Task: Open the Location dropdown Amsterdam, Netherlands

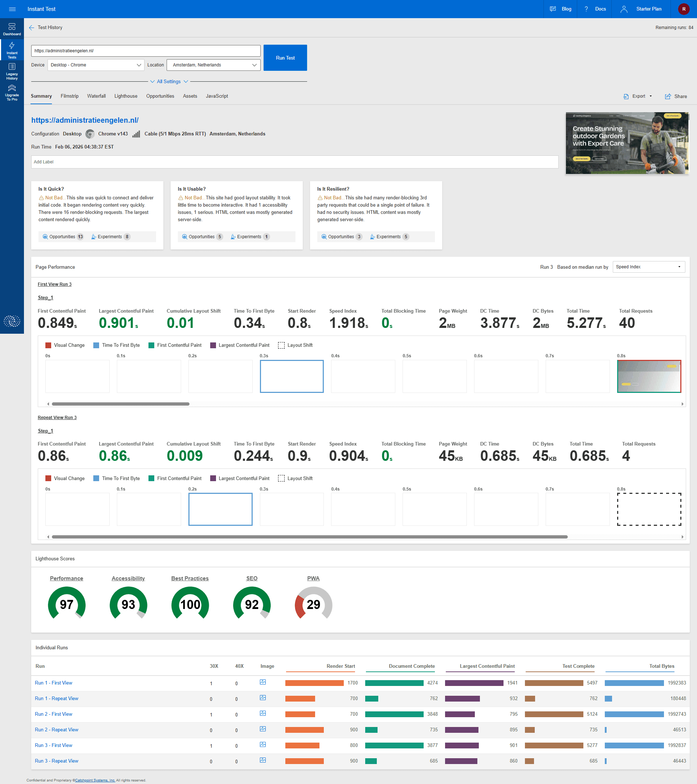Action: pos(213,65)
